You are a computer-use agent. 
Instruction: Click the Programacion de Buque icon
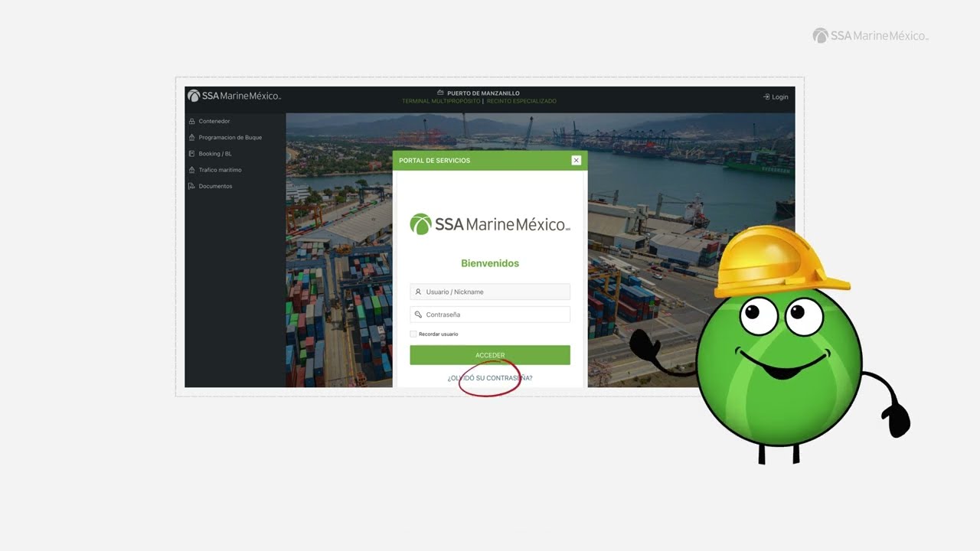[x=191, y=138]
